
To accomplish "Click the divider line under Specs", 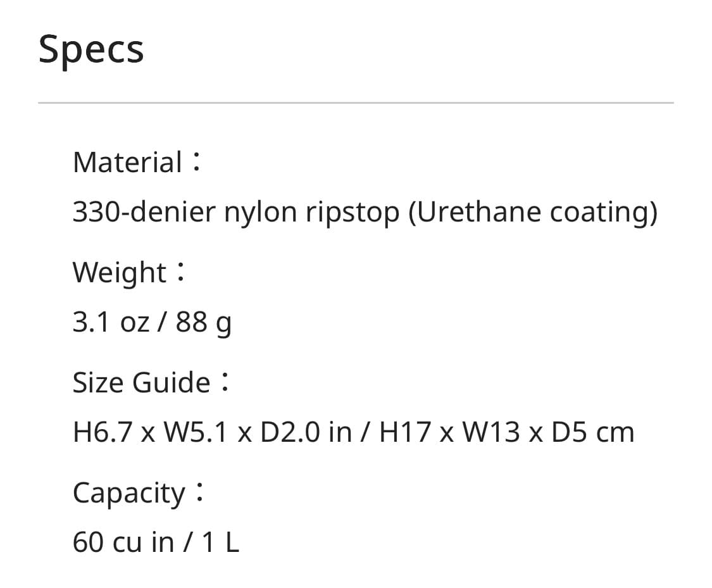I will pos(356,103).
